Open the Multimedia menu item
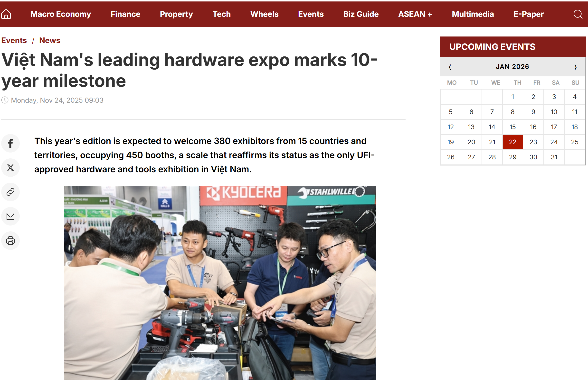The width and height of the screenshot is (588, 380). coord(473,14)
